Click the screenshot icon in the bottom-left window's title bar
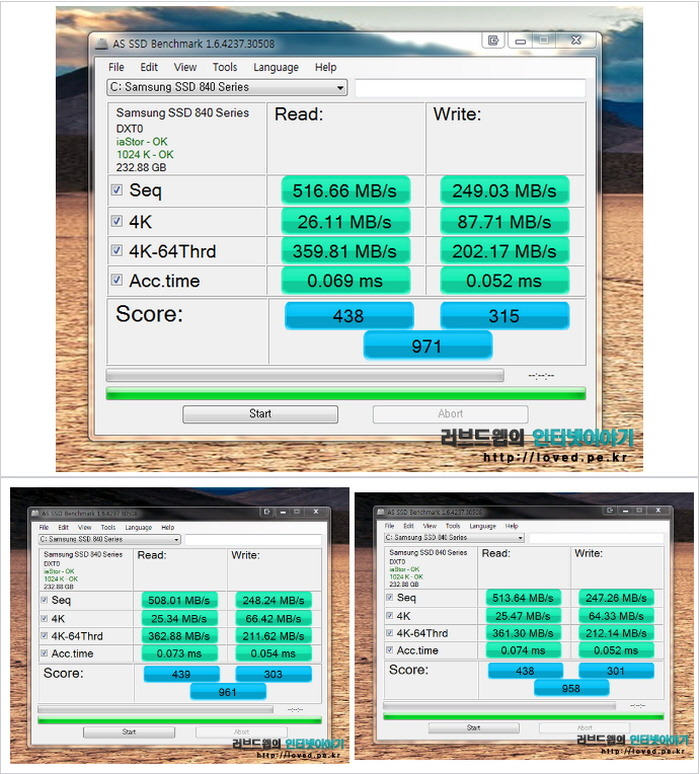 267,512
